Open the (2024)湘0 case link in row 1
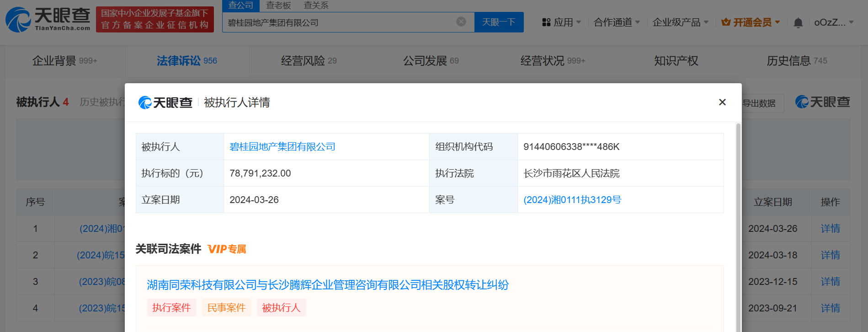 point(102,229)
